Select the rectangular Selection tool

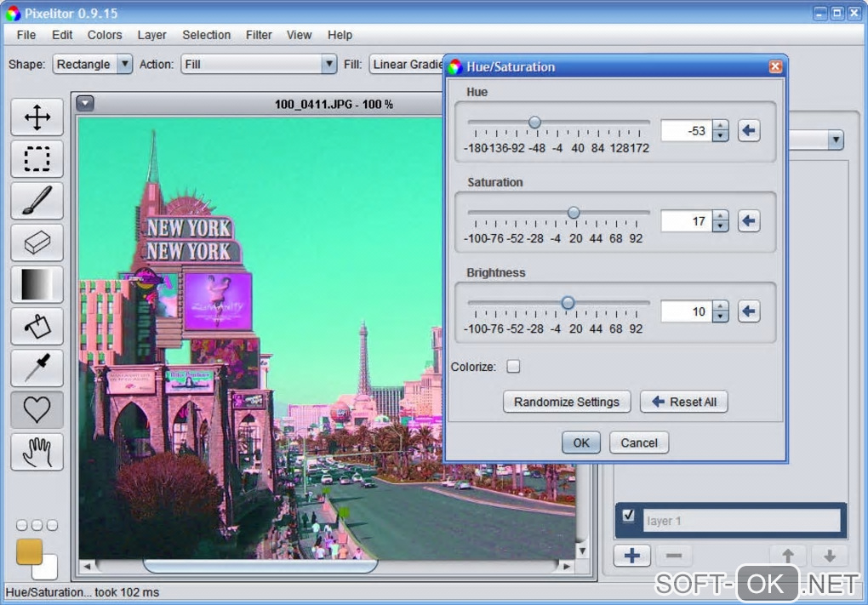pyautogui.click(x=37, y=159)
